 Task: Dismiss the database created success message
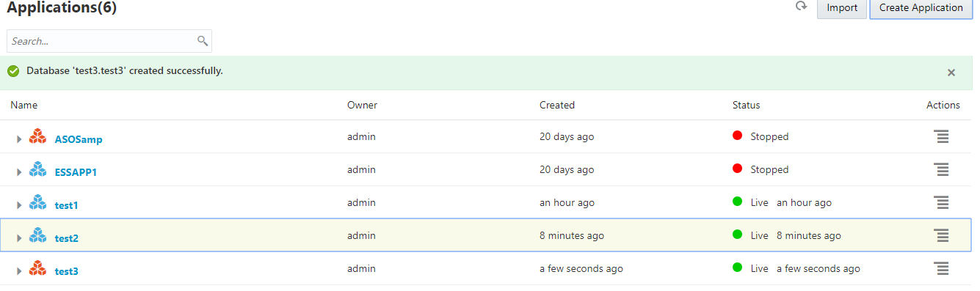click(x=951, y=73)
